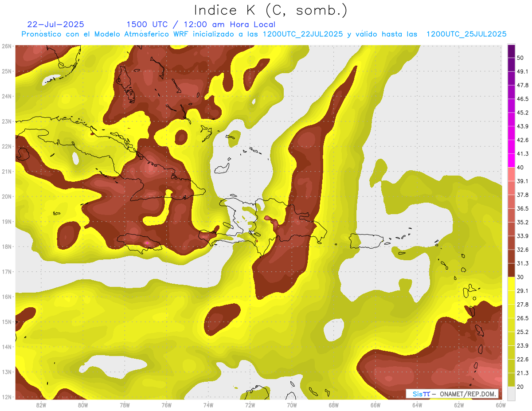Click the 'Indice K (C, somb.)' map title
532x411 pixels.
click(270, 11)
